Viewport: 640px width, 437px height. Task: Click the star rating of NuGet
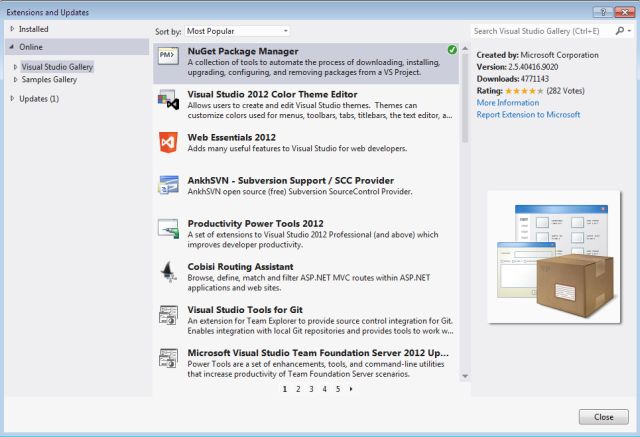524,91
